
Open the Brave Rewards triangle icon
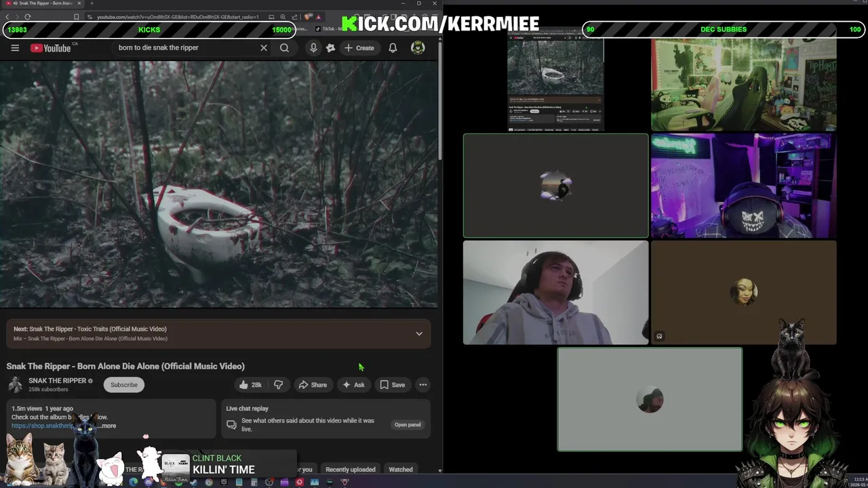click(x=319, y=17)
